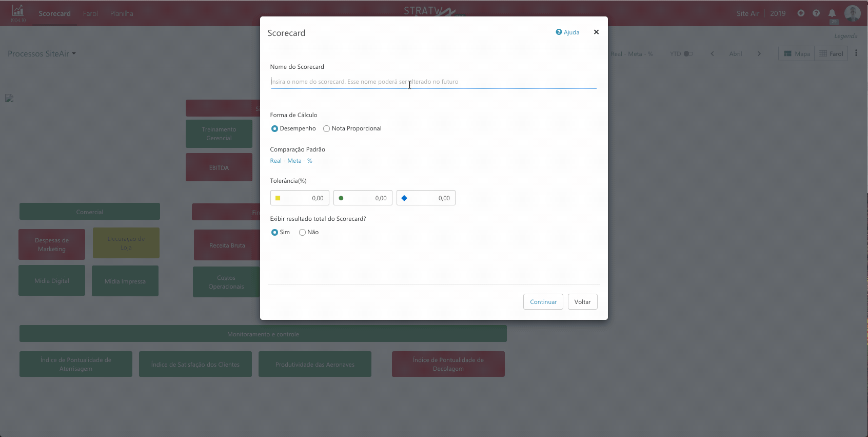This screenshot has width=868, height=437.
Task: Focus the Nome do Scorecard input field
Action: pyautogui.click(x=433, y=82)
